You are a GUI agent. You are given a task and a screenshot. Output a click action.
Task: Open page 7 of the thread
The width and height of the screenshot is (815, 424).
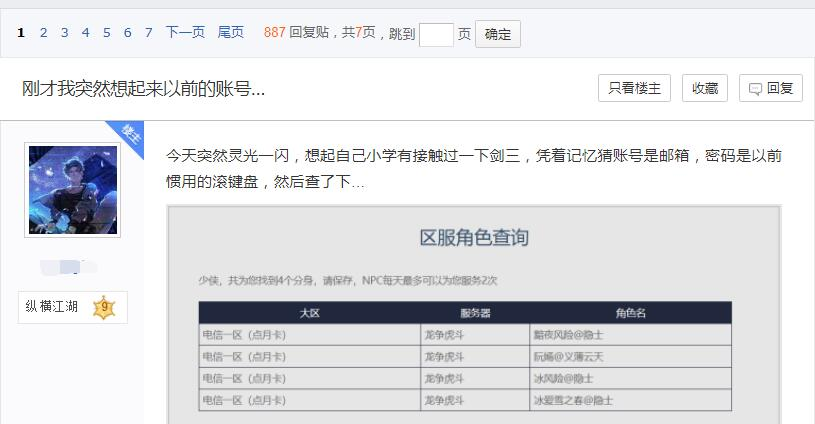[x=149, y=33]
